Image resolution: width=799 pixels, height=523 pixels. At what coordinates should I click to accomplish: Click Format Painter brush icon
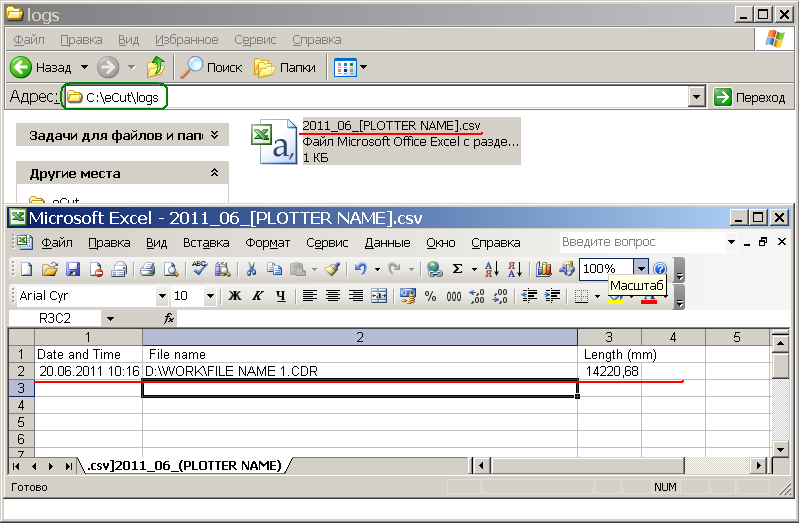(x=333, y=269)
